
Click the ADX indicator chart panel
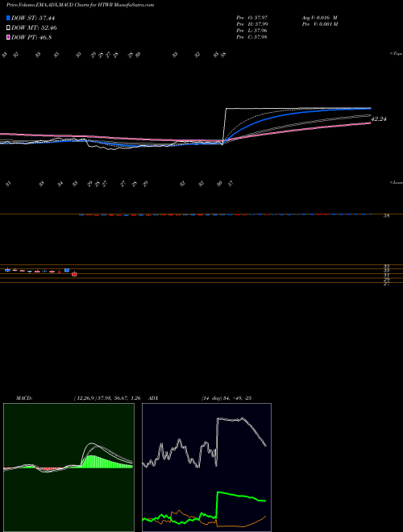[206, 468]
